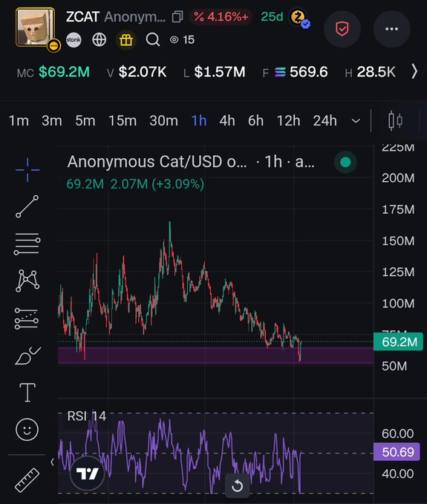Select the 24h timeframe
Viewport: 427px width, 504px height.
click(325, 121)
